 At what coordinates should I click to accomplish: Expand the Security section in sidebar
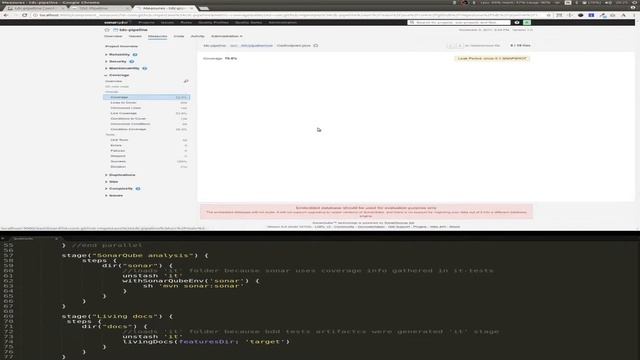coord(117,62)
